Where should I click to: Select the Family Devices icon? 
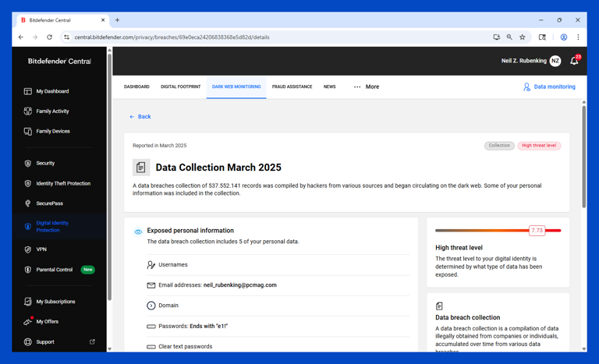coord(28,132)
